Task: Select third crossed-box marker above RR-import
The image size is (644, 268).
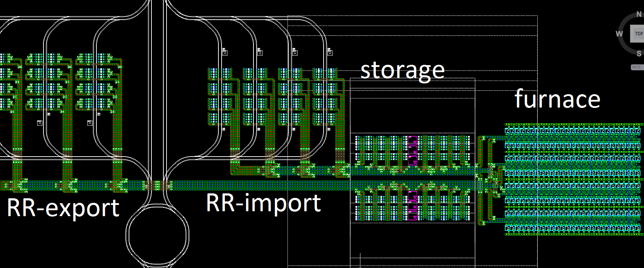Action: point(295,53)
